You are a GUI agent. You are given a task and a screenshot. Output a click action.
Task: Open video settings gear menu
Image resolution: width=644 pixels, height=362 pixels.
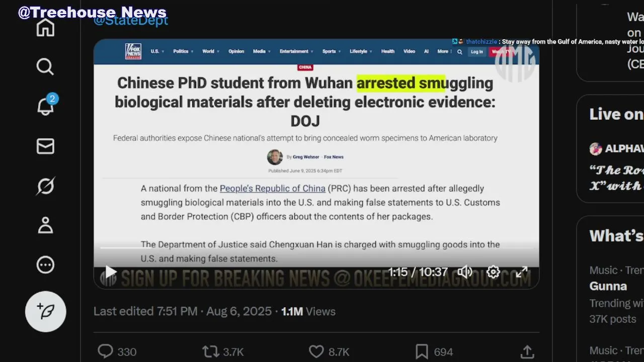pyautogui.click(x=493, y=272)
